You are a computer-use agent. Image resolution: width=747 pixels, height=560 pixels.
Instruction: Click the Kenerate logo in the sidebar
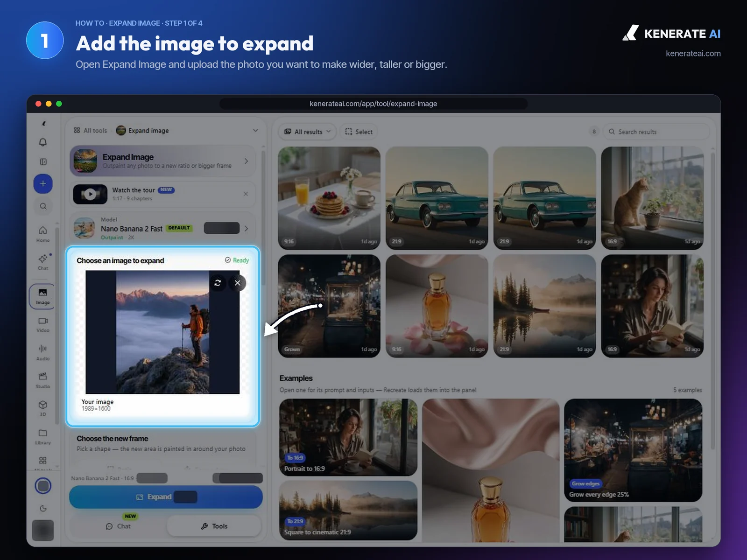click(43, 124)
